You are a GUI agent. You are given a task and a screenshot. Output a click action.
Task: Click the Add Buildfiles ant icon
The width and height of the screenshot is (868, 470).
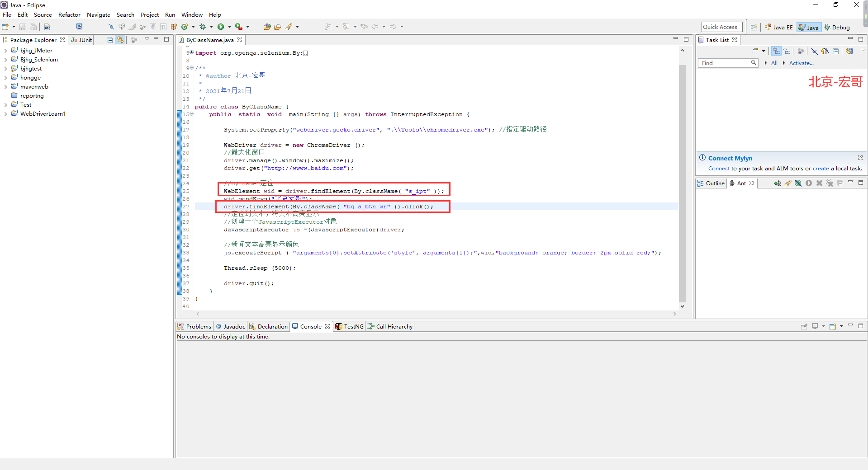pyautogui.click(x=777, y=183)
